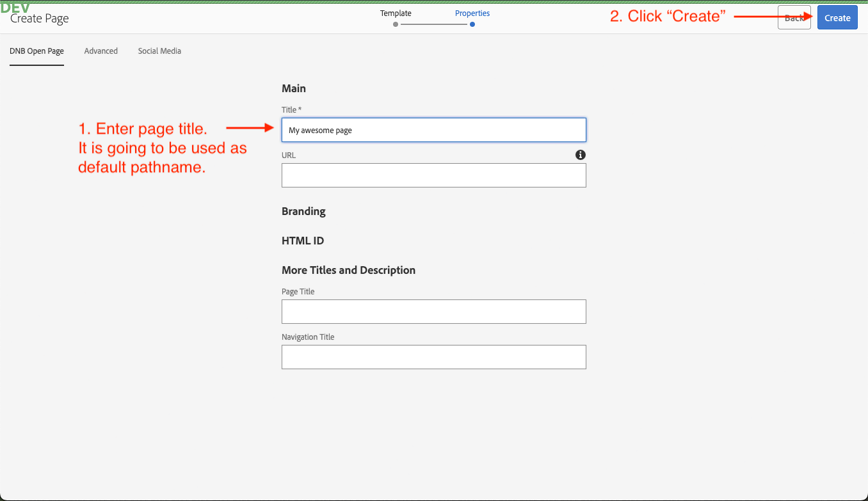Switch to the Advanced tab
The height and width of the screenshot is (501, 868).
click(101, 51)
